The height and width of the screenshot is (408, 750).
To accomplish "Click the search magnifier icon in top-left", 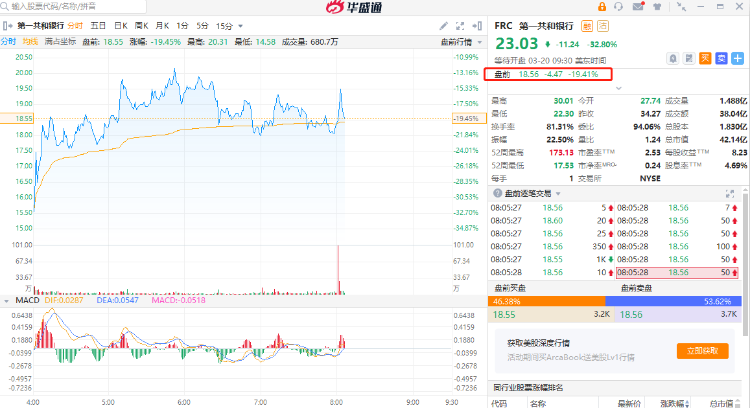I will [5, 6].
